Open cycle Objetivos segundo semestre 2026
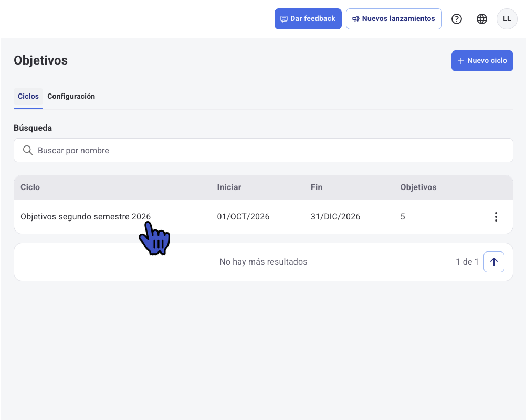This screenshot has height=420, width=526. click(86, 217)
